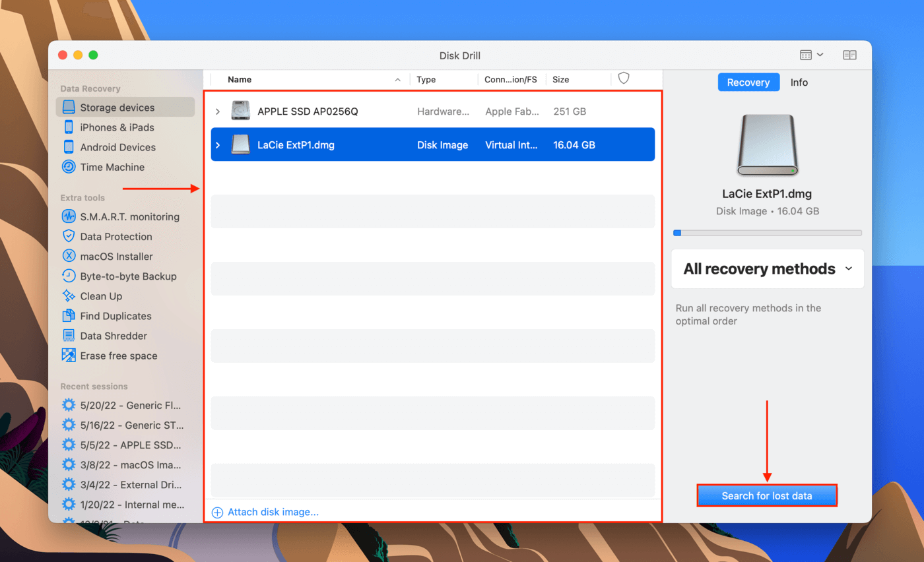Click the LaCie ExtP1.dmg disk icon in list
The width and height of the screenshot is (924, 562).
[x=241, y=144]
